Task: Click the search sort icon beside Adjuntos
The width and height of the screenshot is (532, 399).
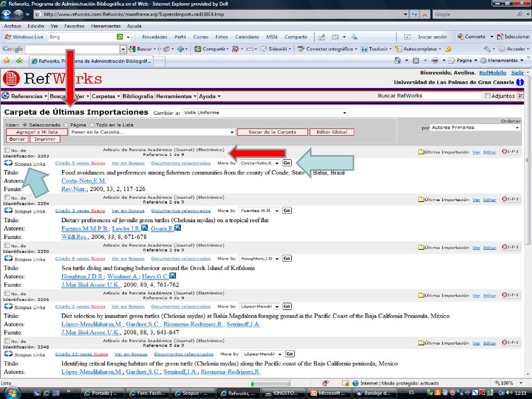Action: click(520, 96)
